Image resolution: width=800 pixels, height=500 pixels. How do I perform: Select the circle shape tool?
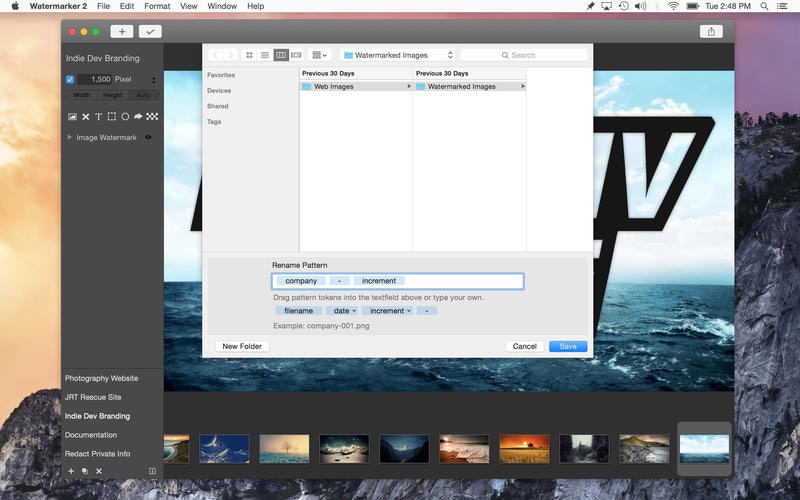click(x=125, y=117)
